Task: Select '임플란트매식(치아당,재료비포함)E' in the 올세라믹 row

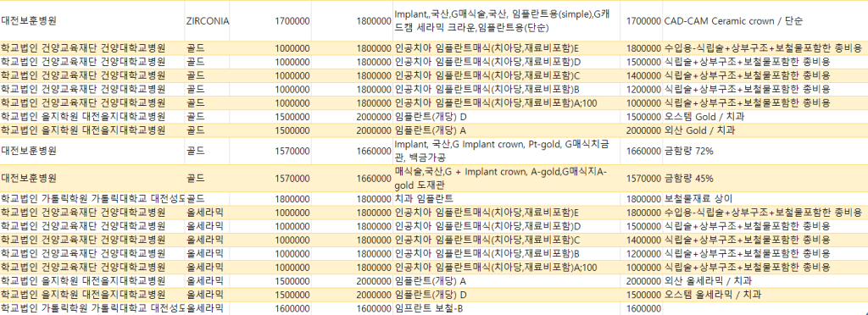Action: click(507, 213)
